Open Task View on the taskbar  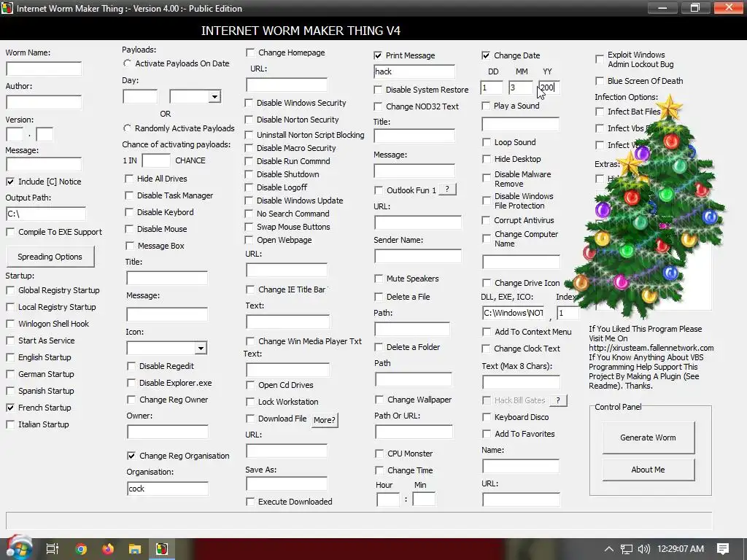pos(53,549)
